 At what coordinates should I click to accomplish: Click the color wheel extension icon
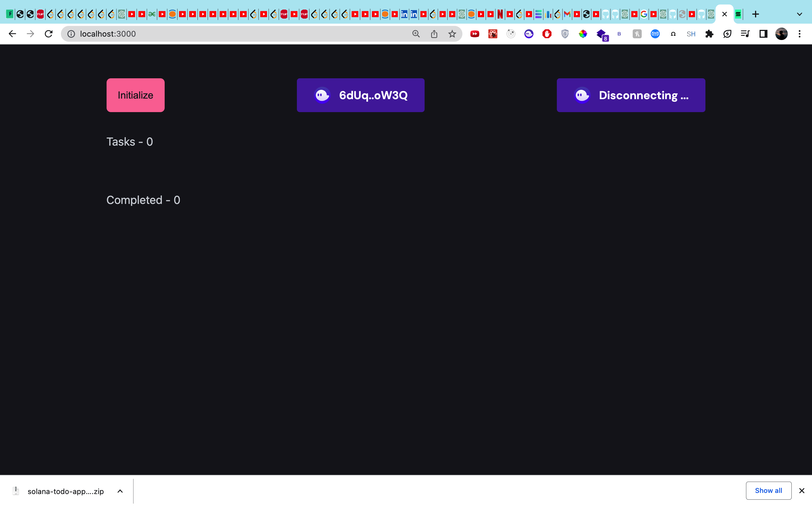coord(584,34)
